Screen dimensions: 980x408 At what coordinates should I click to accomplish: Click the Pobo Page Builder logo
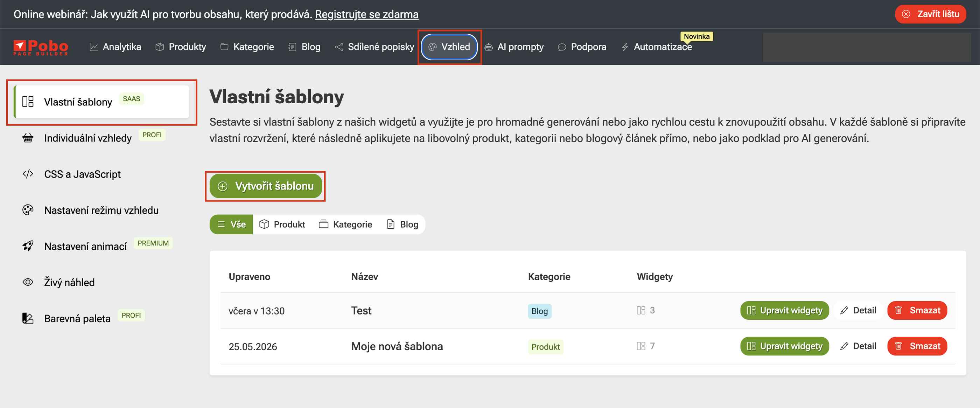click(x=41, y=48)
